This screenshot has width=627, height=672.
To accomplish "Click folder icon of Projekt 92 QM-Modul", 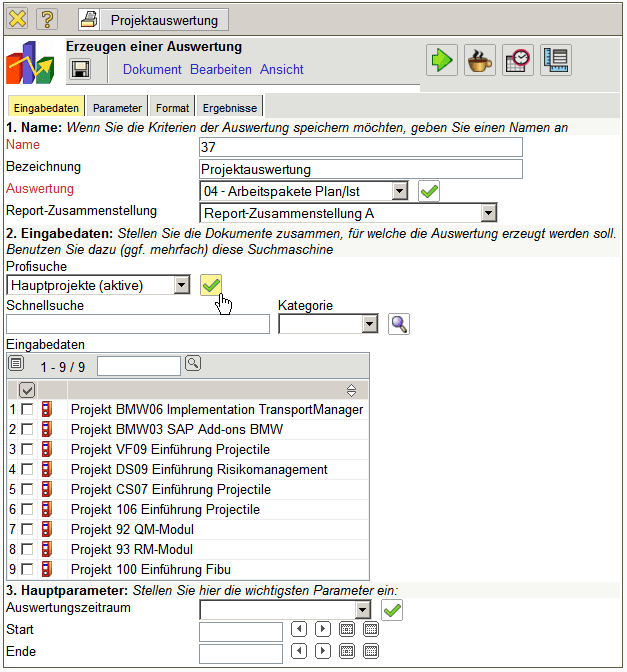I will 47,529.
